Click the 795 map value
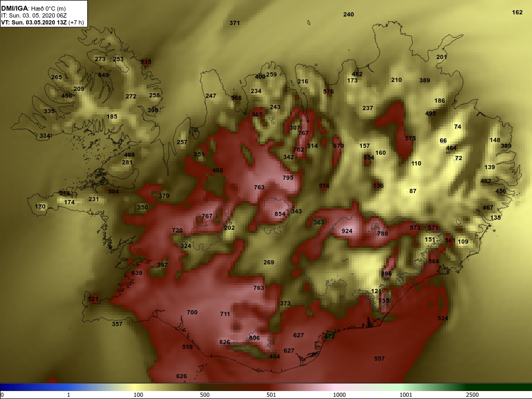This screenshot has height=399, width=532. tap(288, 178)
